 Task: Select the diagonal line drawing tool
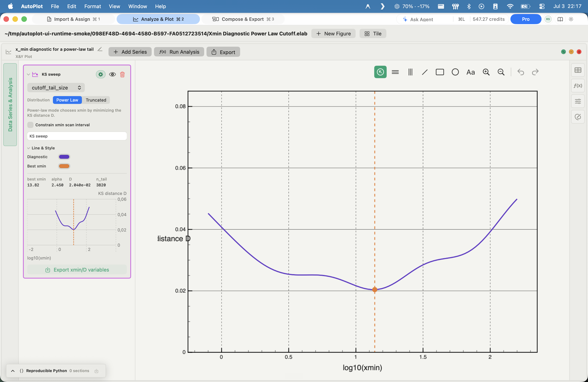(425, 72)
